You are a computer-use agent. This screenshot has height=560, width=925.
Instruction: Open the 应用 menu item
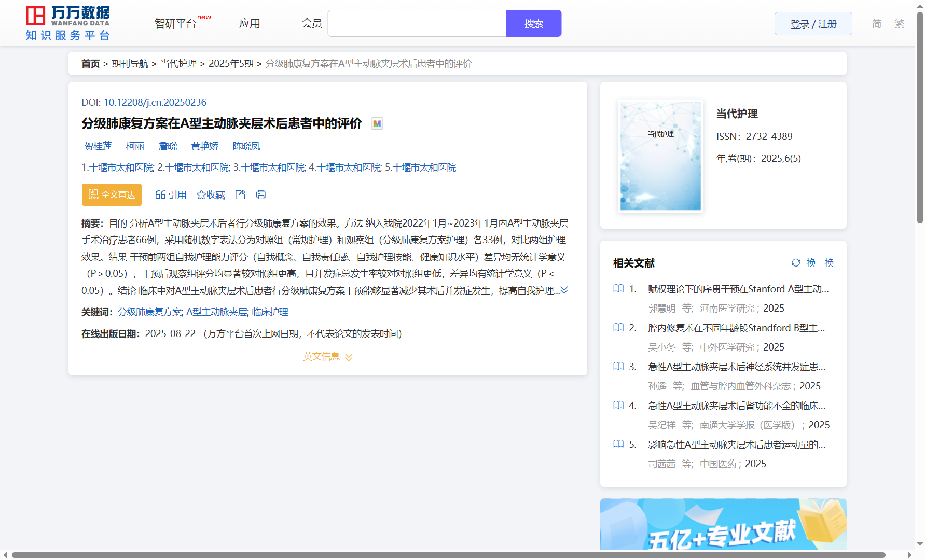[250, 24]
